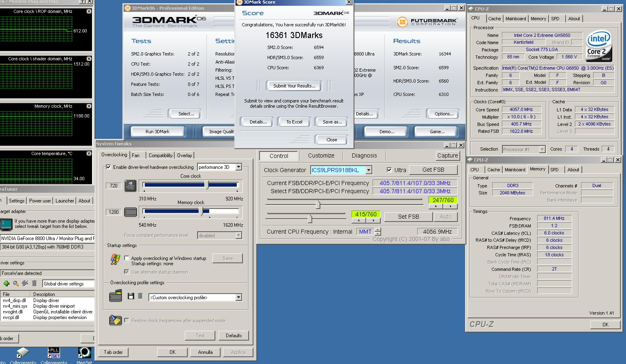626x364 pixels.
Task: Open NVIDIA GeForce 8800 Ultra adapter dropdown
Action: (x=47, y=238)
